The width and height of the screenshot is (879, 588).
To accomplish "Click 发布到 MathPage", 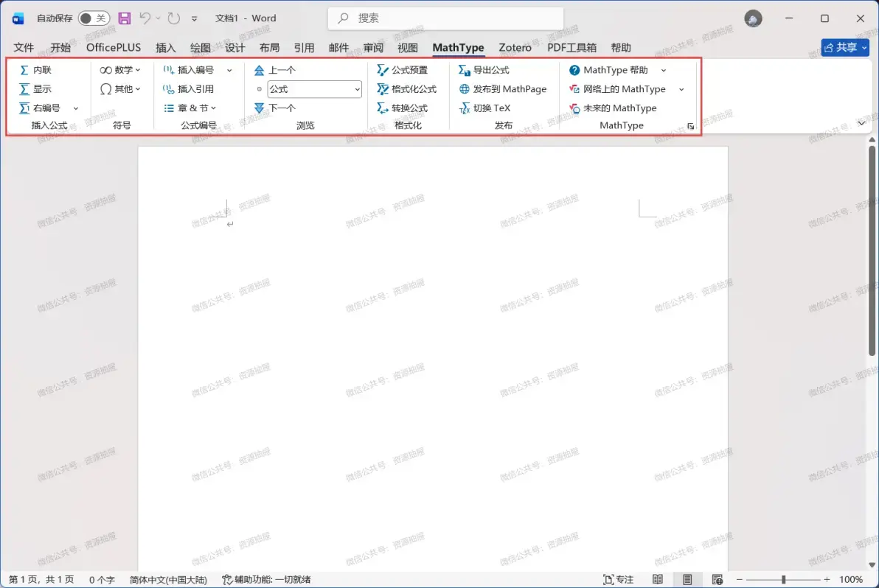I will pos(503,89).
